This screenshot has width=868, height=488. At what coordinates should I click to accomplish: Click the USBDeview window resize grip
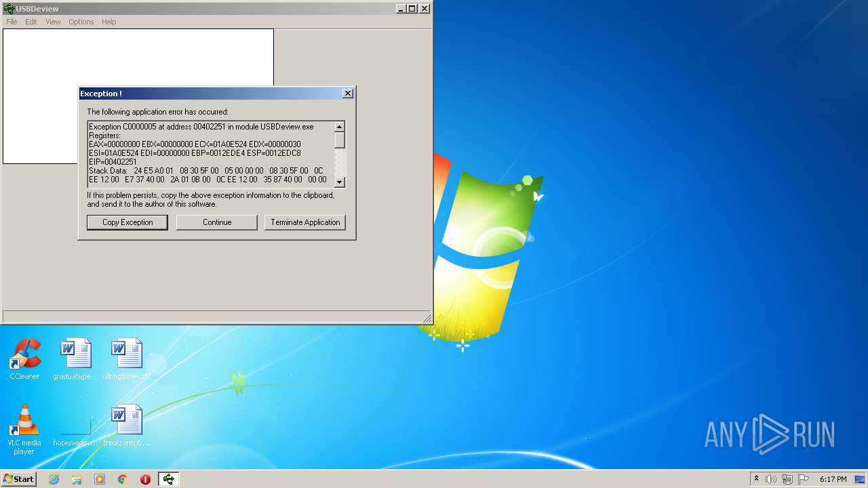pyautogui.click(x=427, y=318)
